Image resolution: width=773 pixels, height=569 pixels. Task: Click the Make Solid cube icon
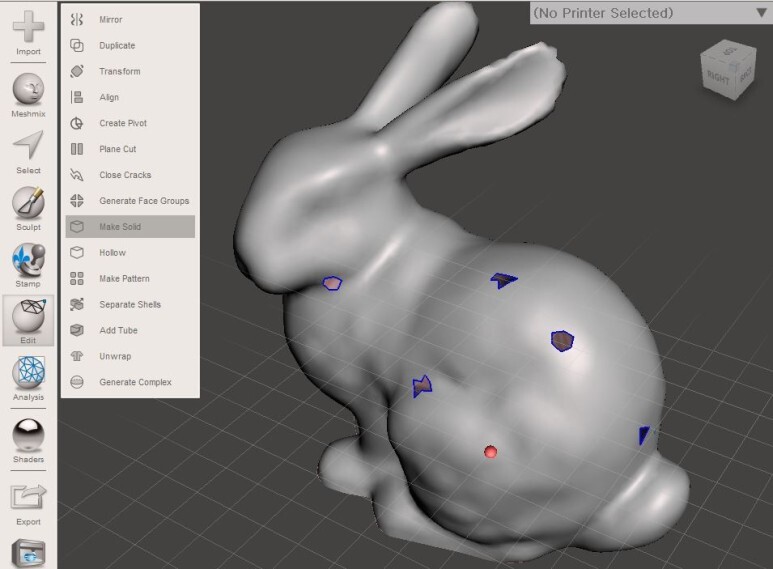pos(77,227)
